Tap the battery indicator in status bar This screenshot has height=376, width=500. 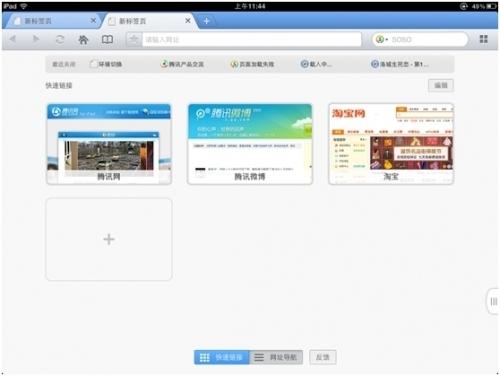[x=492, y=6]
